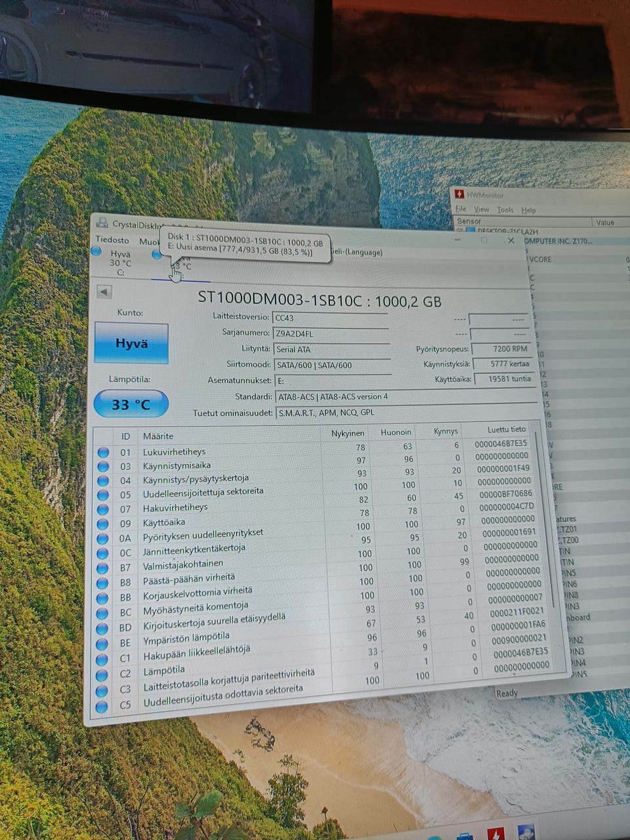Click the blue Hyvä health status button

(x=131, y=343)
